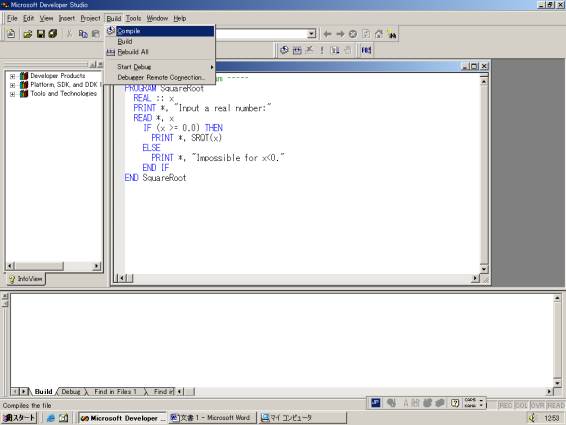The width and height of the screenshot is (566, 425).
Task: Open the Insert menu
Action: click(67, 18)
